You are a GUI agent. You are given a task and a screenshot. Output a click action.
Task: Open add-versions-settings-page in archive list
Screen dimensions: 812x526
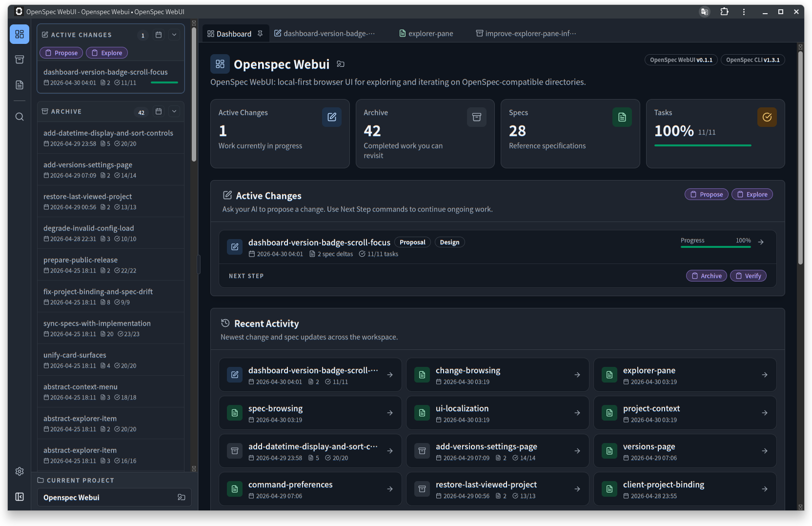111,169
